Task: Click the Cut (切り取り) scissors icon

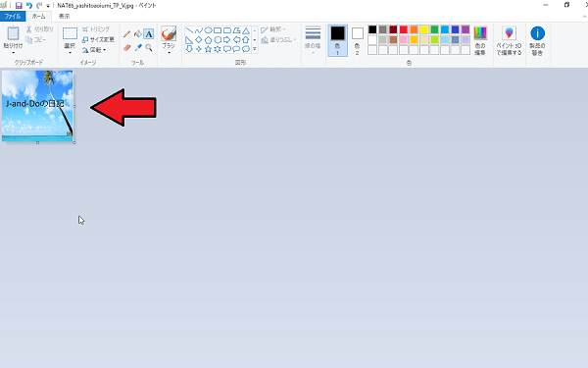Action: [x=28, y=29]
